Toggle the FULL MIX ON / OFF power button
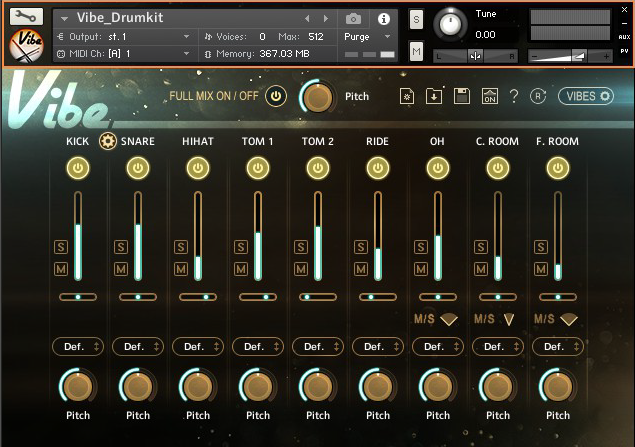This screenshot has width=635, height=447. click(x=276, y=96)
